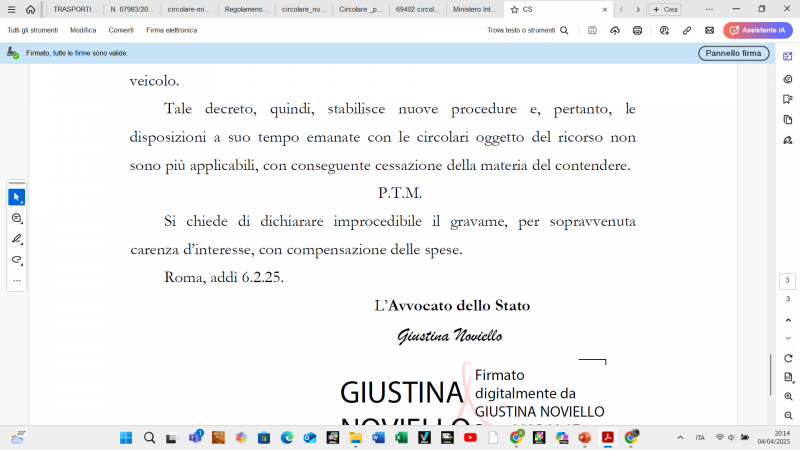Expand more tools in left toolbar
Image resolution: width=800 pixels, height=450 pixels.
17,280
